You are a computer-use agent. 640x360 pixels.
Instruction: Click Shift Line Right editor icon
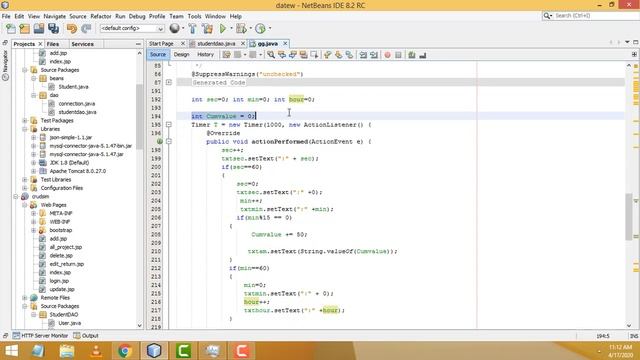[374, 55]
